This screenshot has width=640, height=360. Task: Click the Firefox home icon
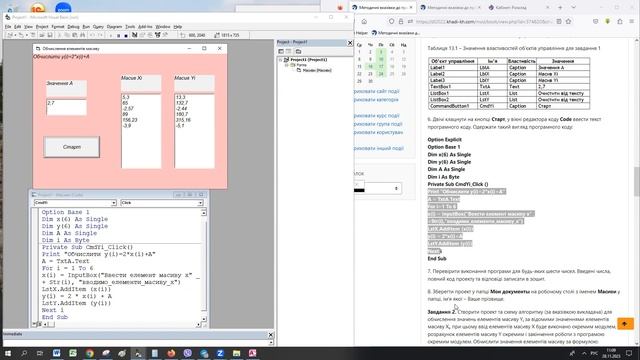tap(364, 22)
